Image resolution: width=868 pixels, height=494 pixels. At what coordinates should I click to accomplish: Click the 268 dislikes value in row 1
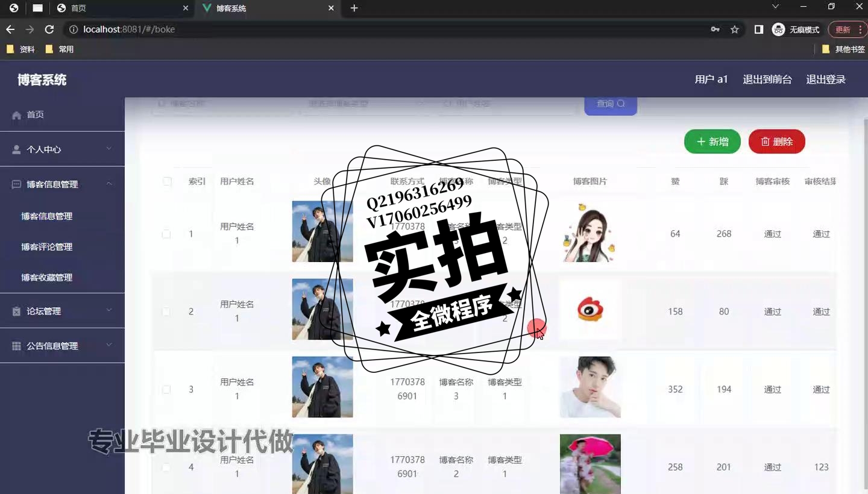point(724,234)
